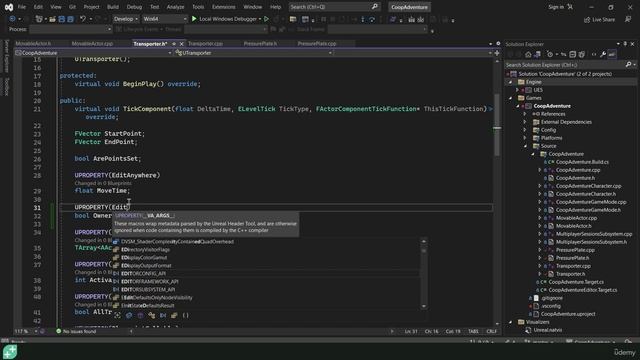The width and height of the screenshot is (640, 360).
Task: Expand the Config folder node
Action: [525, 130]
